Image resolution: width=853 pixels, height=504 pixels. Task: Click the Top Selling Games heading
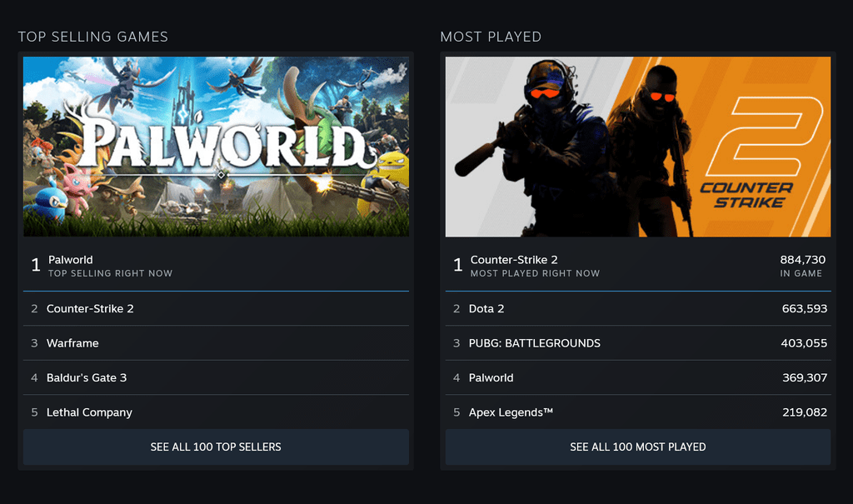[93, 37]
